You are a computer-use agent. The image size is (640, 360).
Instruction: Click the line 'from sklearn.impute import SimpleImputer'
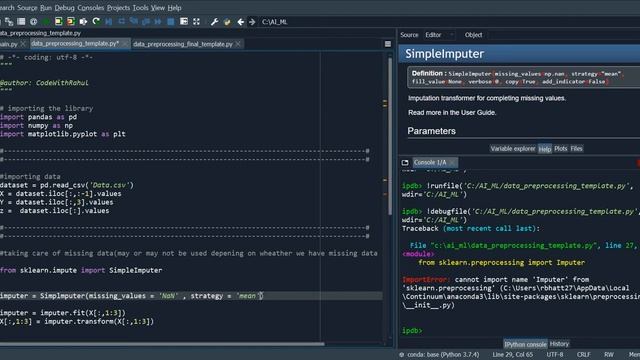coord(81,270)
